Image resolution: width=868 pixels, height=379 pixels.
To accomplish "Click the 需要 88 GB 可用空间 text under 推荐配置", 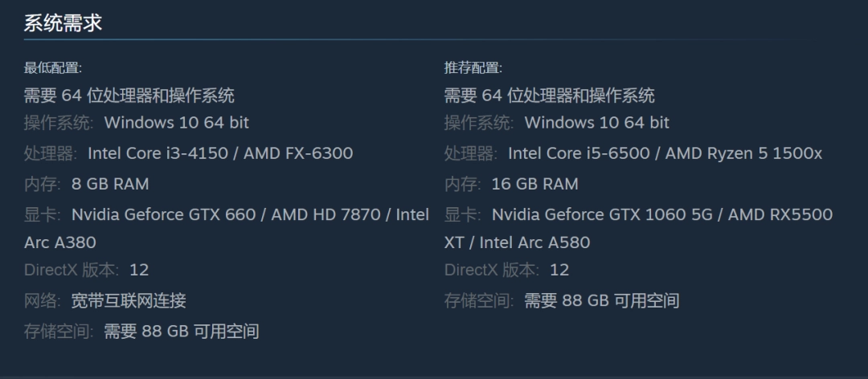I will click(601, 301).
